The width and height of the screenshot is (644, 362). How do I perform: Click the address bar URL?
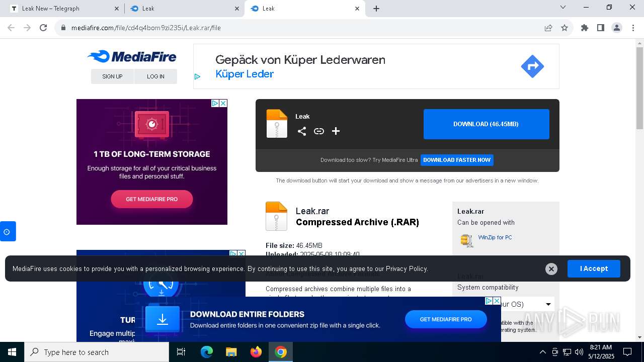(146, 28)
